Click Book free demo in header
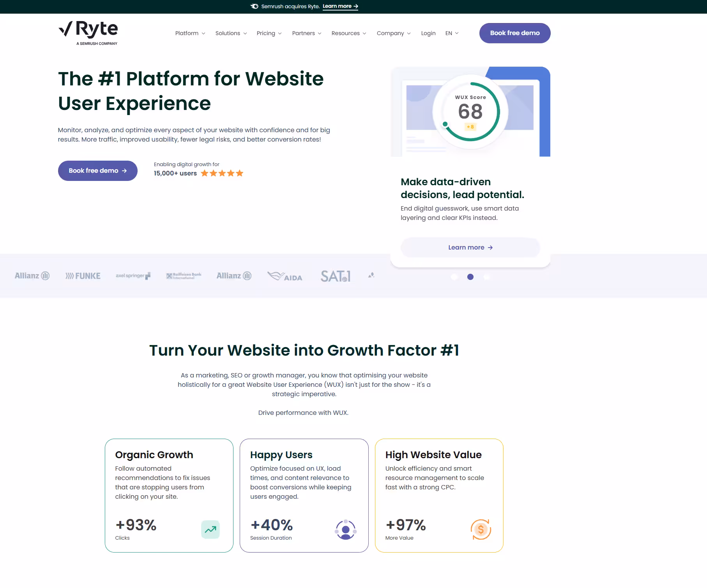This screenshot has height=588, width=707. pyautogui.click(x=515, y=33)
